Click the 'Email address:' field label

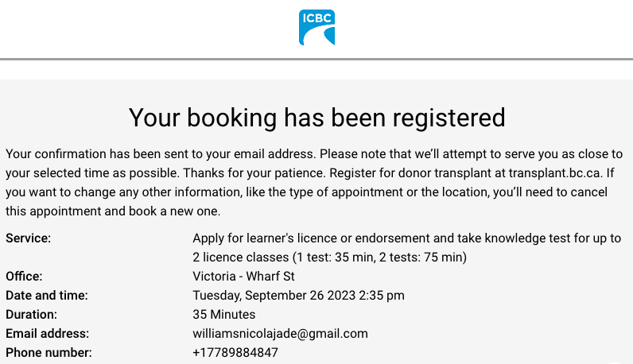tap(47, 334)
